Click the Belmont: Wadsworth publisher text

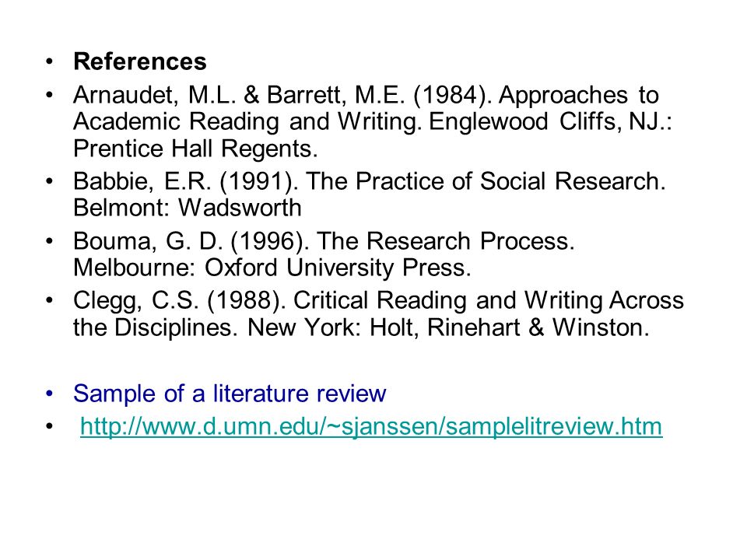188,208
